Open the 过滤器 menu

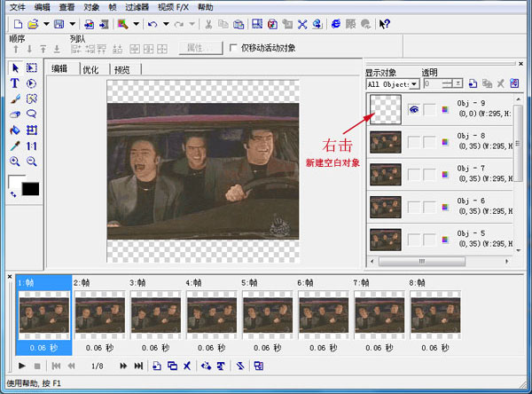137,7
